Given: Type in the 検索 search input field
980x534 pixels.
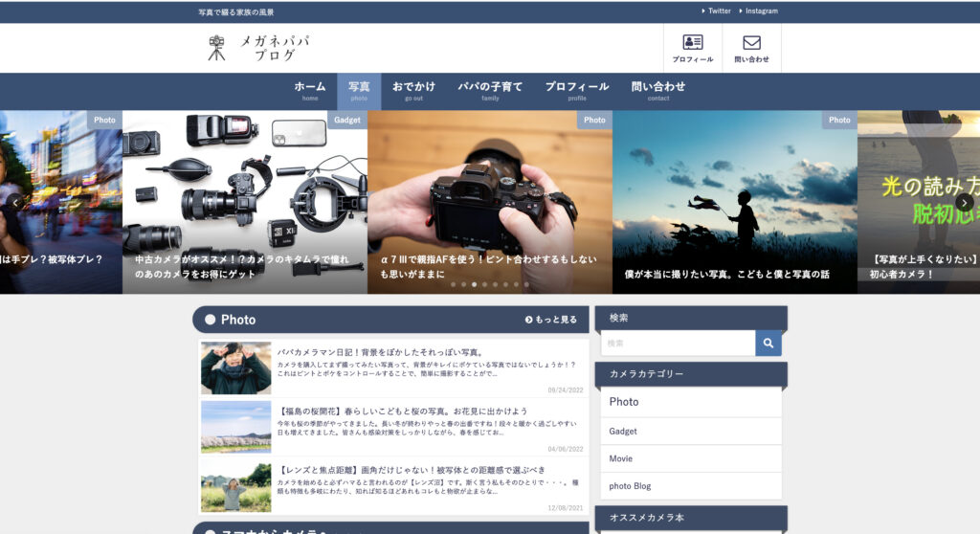Looking at the screenshot, I should [678, 344].
